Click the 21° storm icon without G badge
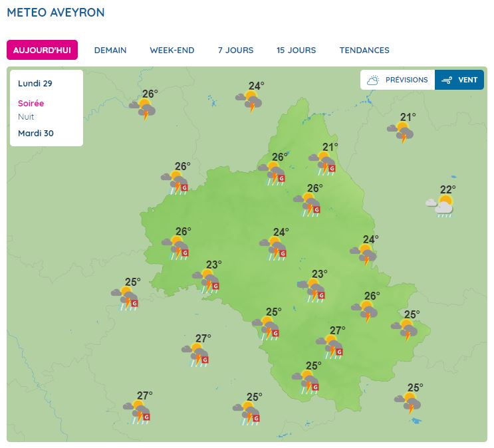The height and width of the screenshot is (448, 494). pyautogui.click(x=402, y=132)
